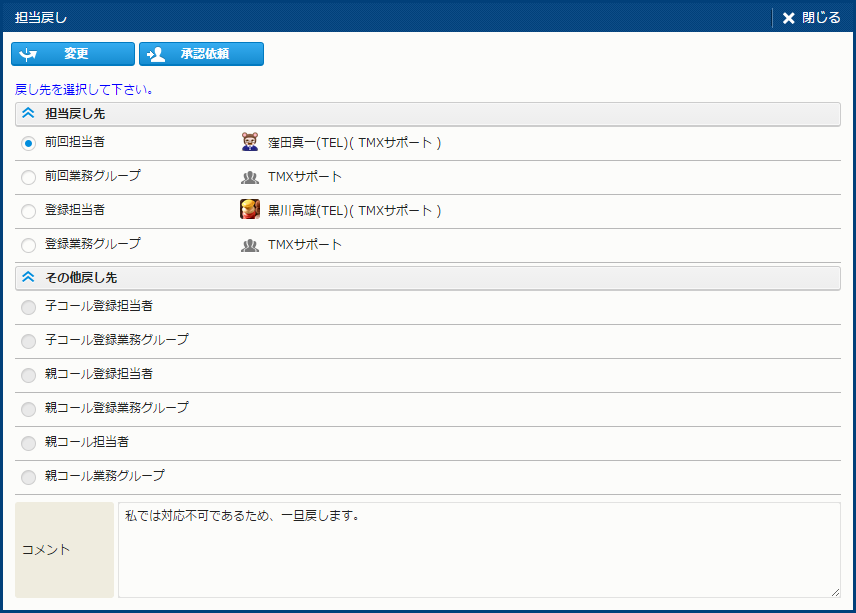
Task: Collapse the 担当戻し先 section
Action: pos(28,114)
